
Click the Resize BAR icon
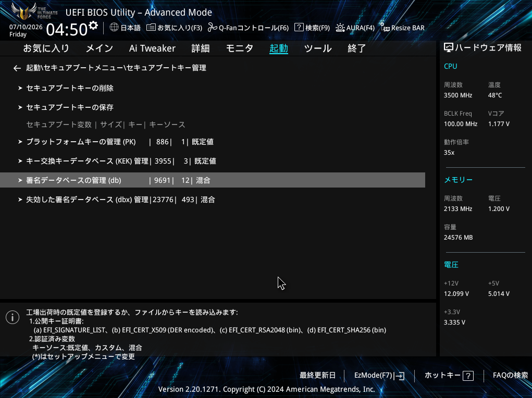[385, 28]
